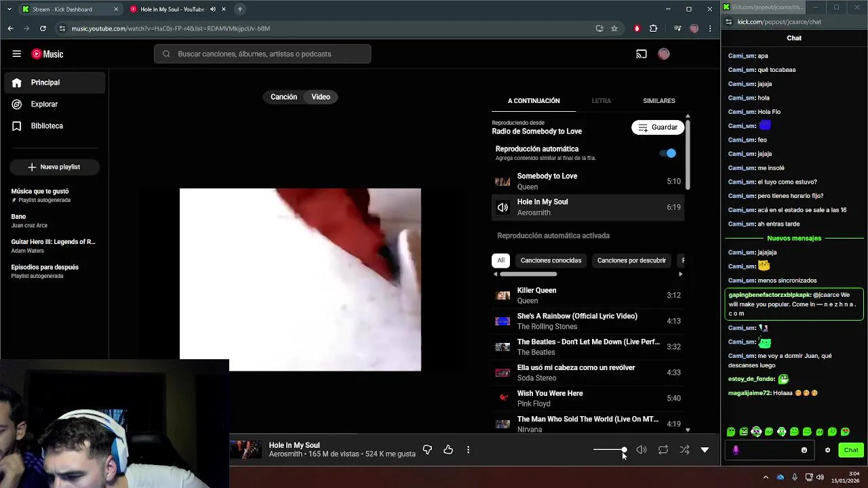The image size is (868, 488).
Task: Mute with the player volume icon
Action: click(x=642, y=449)
